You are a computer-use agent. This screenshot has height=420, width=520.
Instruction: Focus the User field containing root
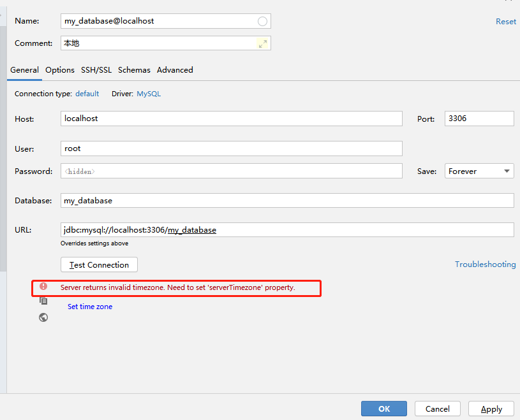coord(232,148)
